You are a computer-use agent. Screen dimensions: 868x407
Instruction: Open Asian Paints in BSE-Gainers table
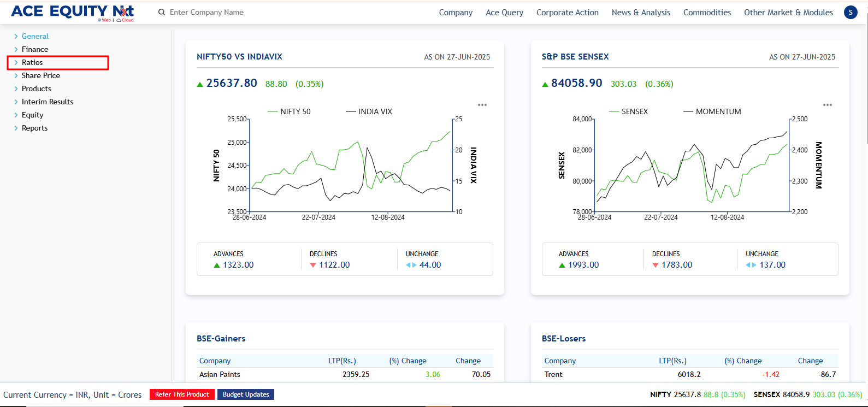(x=220, y=375)
